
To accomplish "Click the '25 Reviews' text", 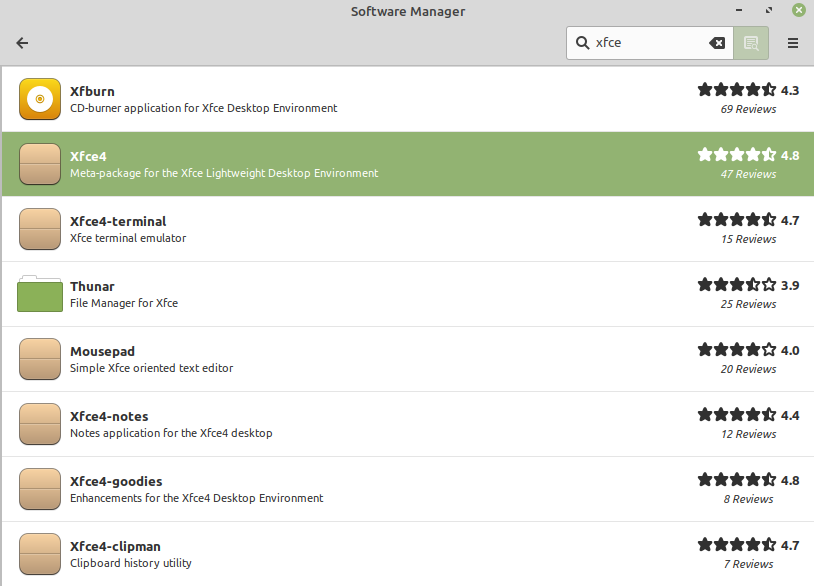I will coord(748,304).
